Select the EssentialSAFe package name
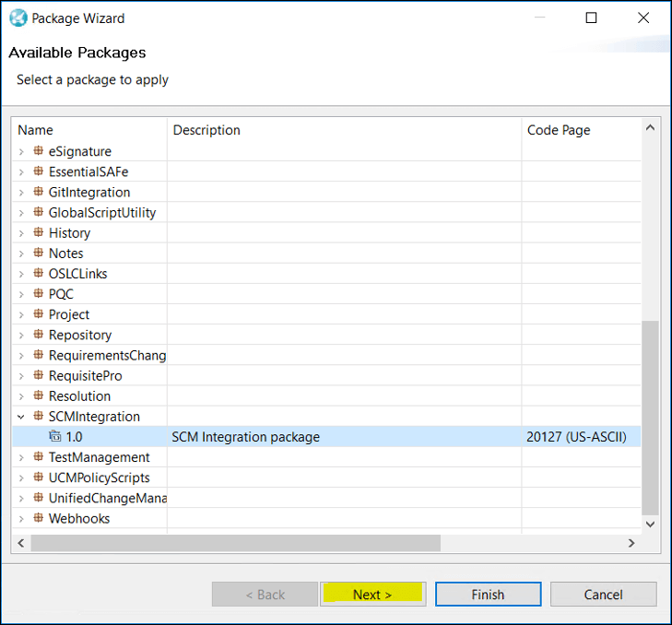 pos(88,171)
